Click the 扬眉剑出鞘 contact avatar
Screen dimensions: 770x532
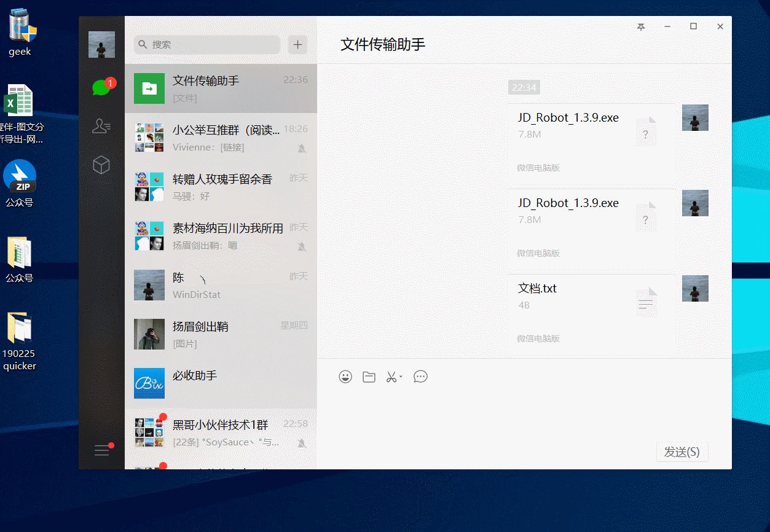(149, 334)
